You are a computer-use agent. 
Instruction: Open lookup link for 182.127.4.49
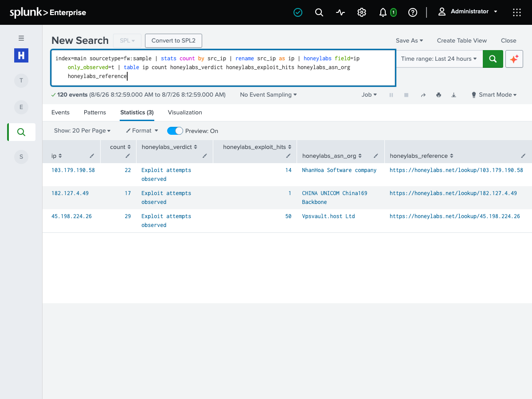453,193
